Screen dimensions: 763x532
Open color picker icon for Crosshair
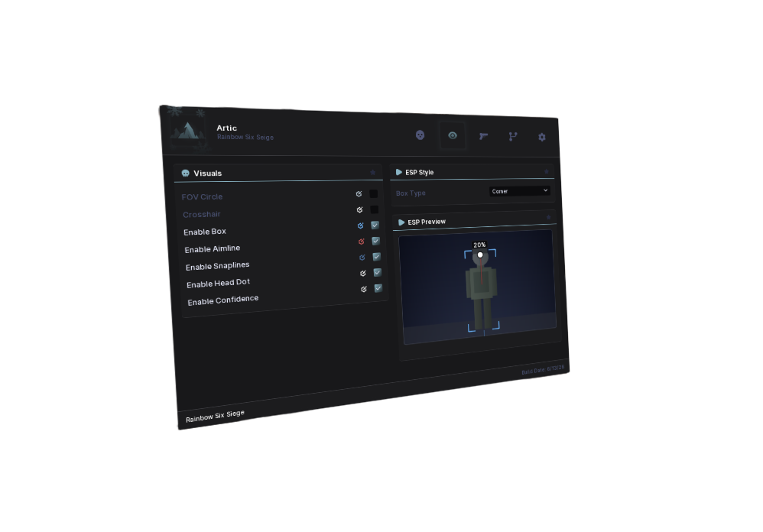coord(359,209)
